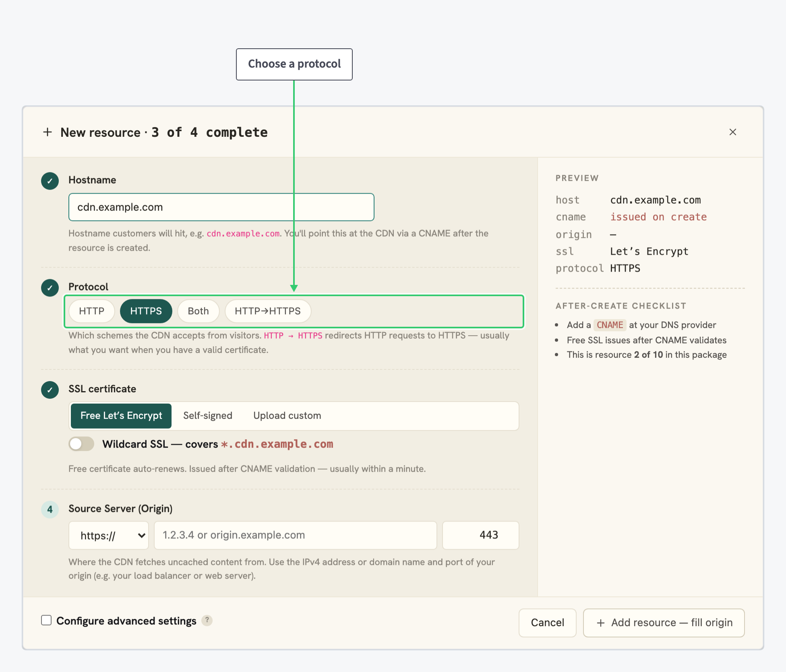Image resolution: width=786 pixels, height=672 pixels.
Task: Click 'This is resource 2 of 10' item
Action: (x=647, y=355)
